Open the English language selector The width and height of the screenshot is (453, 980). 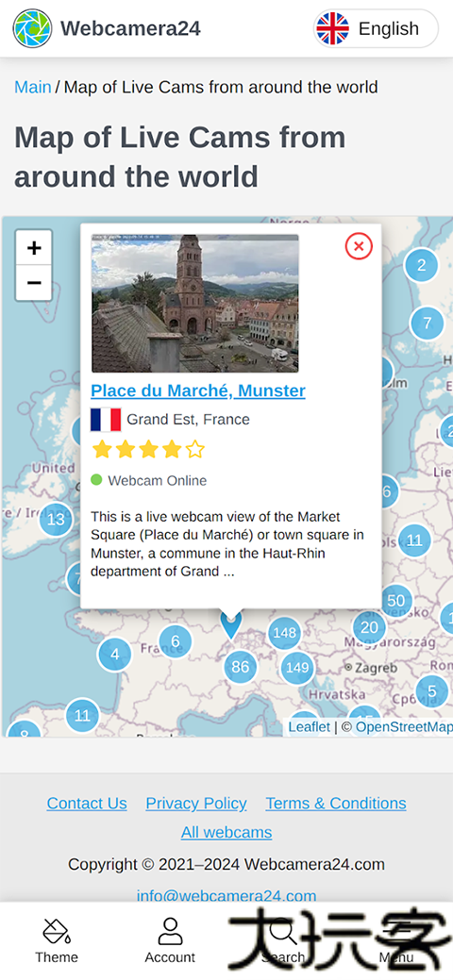pyautogui.click(x=376, y=28)
